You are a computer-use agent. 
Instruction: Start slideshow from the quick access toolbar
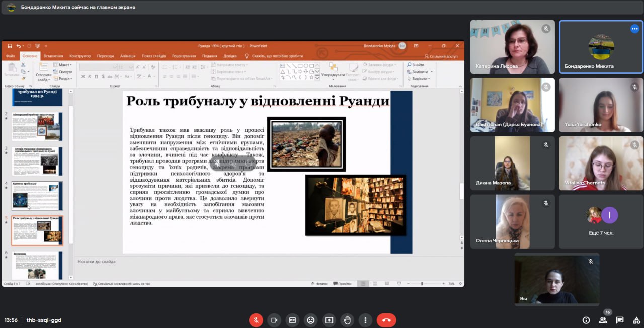tap(37, 46)
